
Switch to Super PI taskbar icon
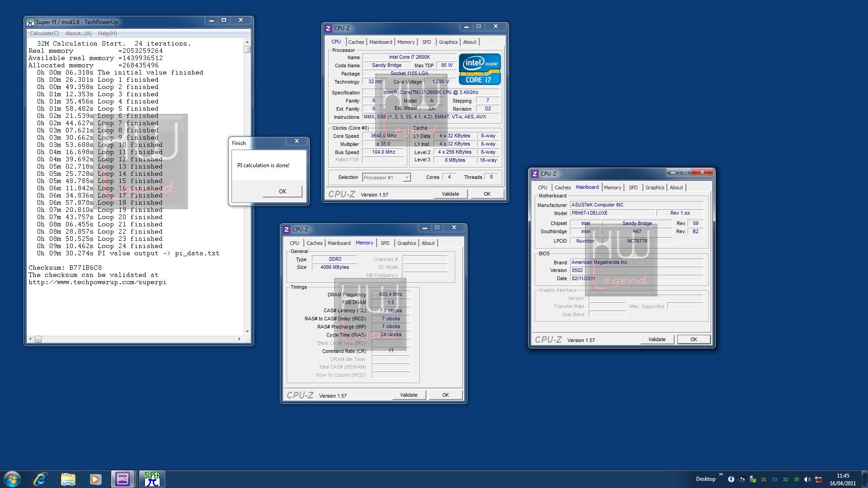point(152,479)
